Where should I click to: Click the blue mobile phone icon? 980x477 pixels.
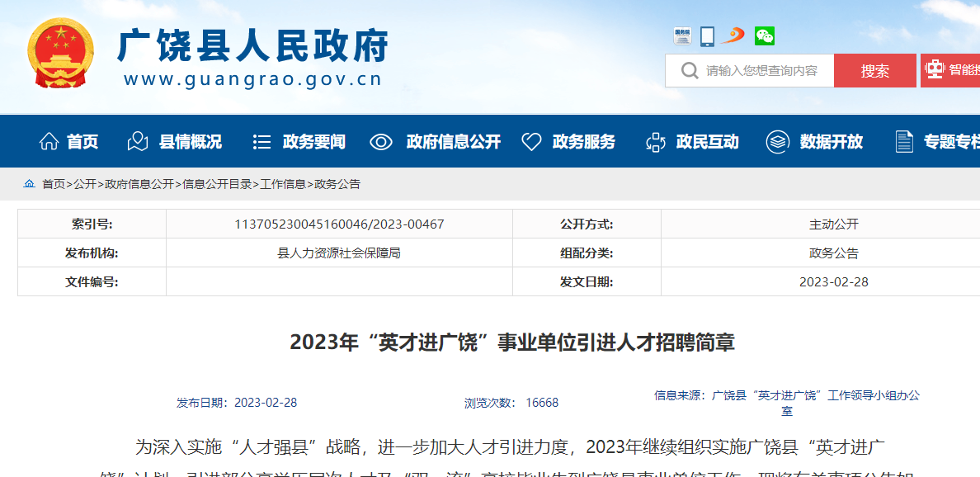pyautogui.click(x=708, y=36)
